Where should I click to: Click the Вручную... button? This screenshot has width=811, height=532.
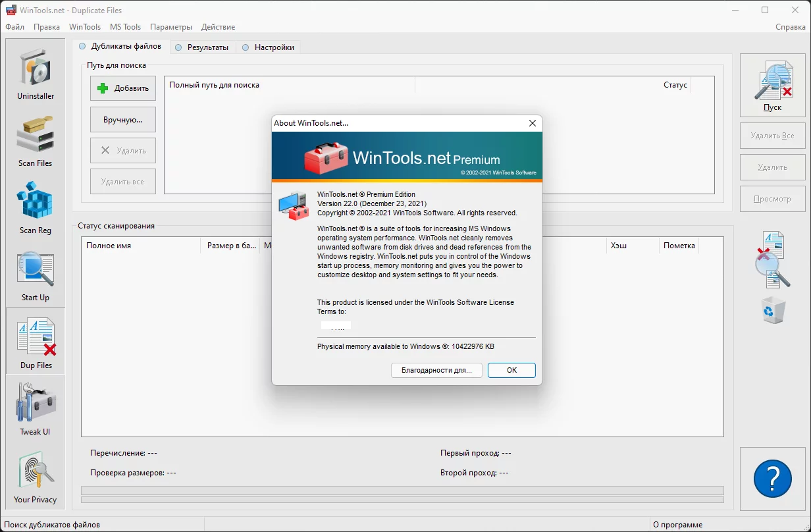[123, 120]
